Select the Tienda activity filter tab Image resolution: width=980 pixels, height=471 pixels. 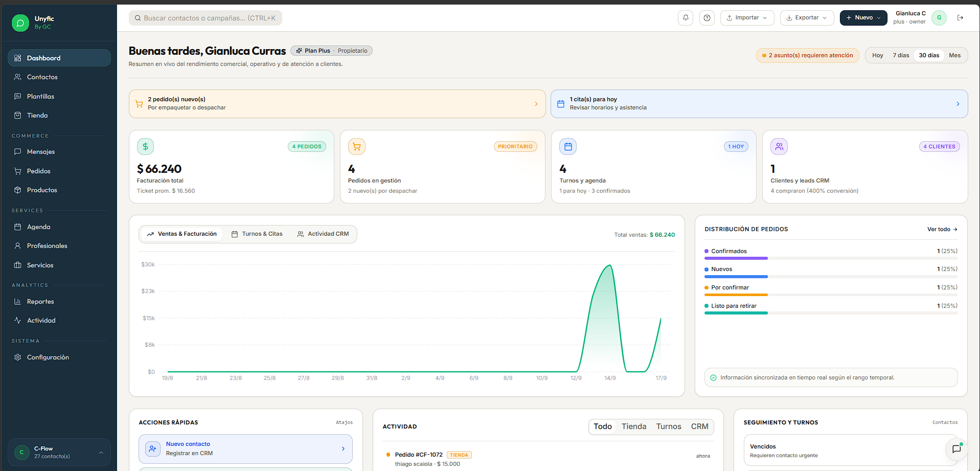pyautogui.click(x=634, y=427)
